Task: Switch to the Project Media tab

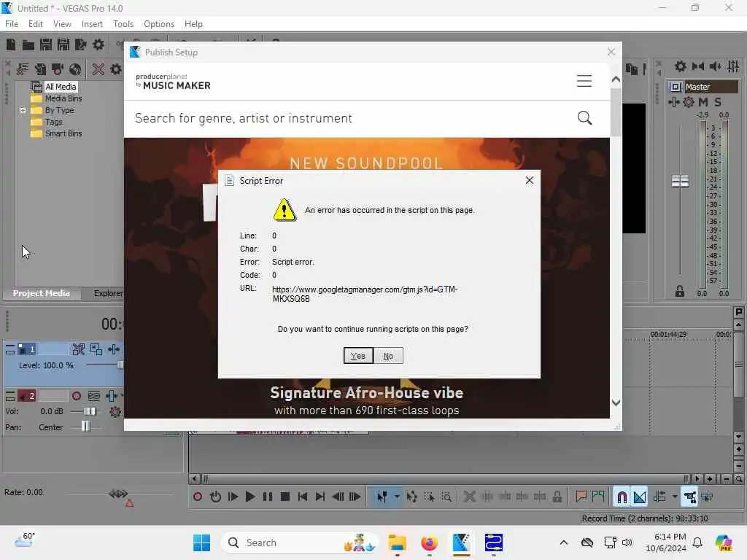Action: (x=41, y=293)
